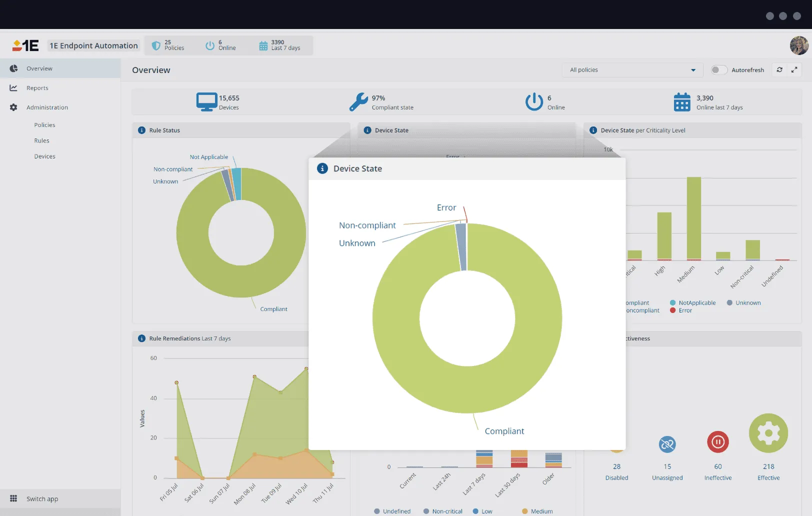Open the Switch app menu
The height and width of the screenshot is (516, 812).
pyautogui.click(x=42, y=499)
